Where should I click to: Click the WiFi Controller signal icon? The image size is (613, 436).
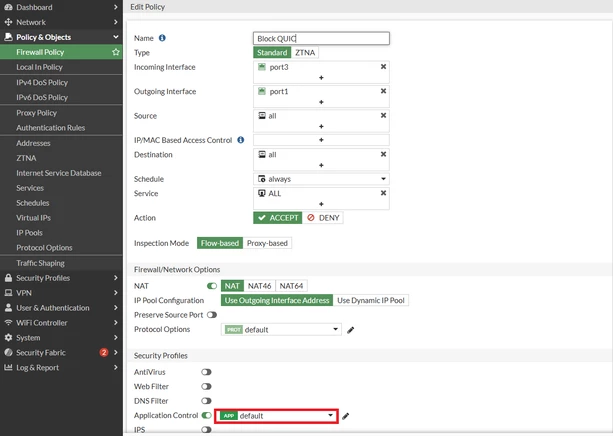(x=8, y=322)
